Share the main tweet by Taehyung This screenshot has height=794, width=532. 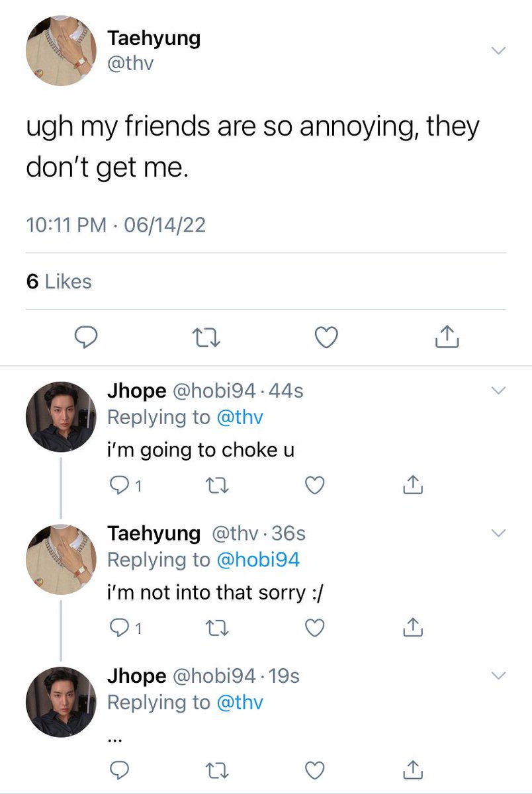point(447,337)
